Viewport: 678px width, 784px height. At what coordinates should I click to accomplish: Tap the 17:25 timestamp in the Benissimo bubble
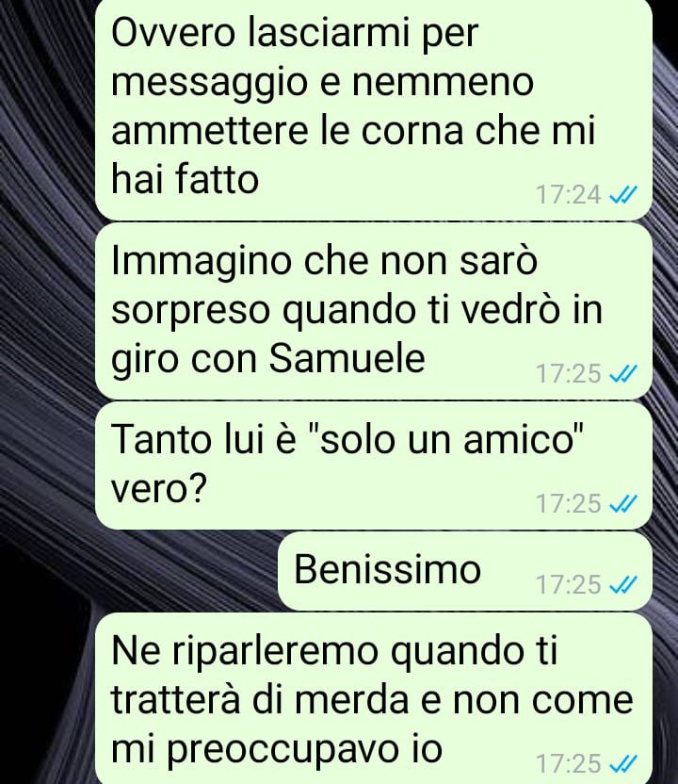tap(568, 583)
